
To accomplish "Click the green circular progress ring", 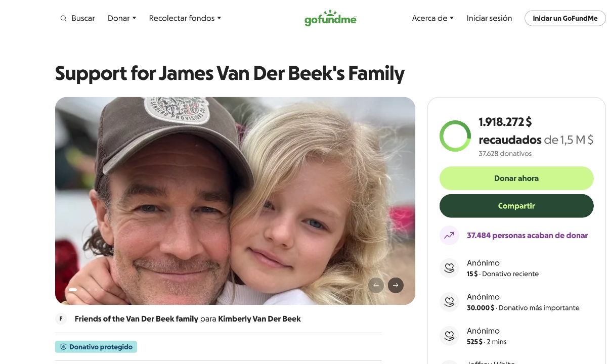I will point(455,136).
